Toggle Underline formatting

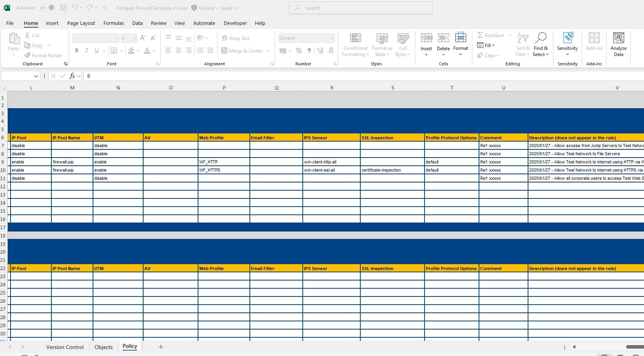tap(97, 50)
